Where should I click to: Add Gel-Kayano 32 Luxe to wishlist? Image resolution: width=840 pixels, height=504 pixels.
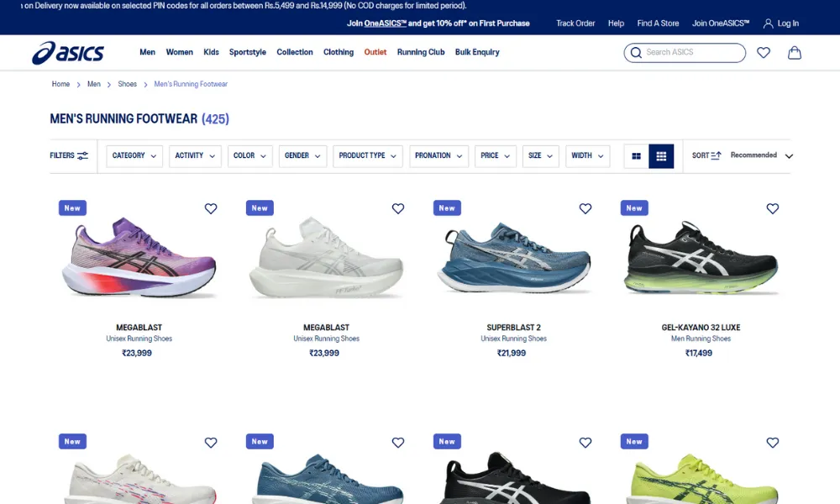(773, 208)
